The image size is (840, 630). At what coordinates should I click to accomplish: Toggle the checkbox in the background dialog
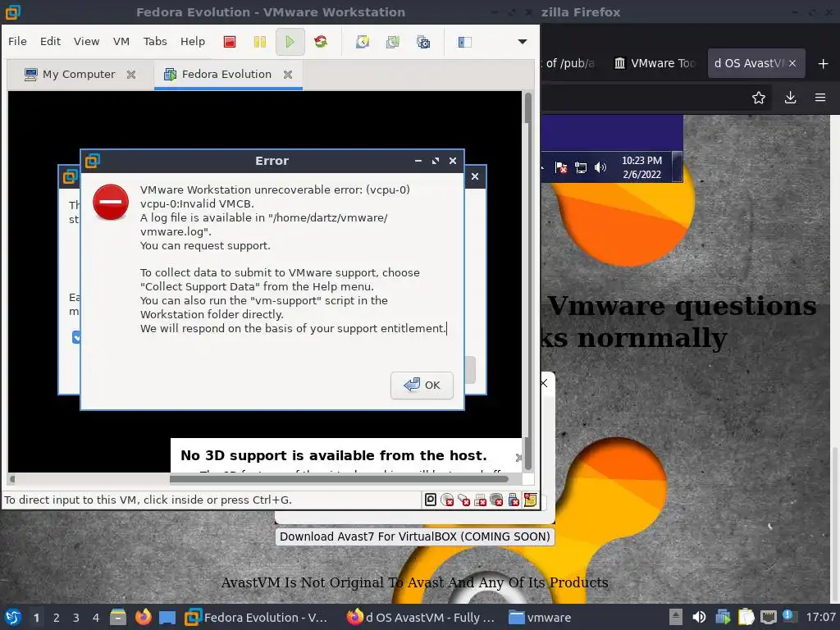(76, 337)
